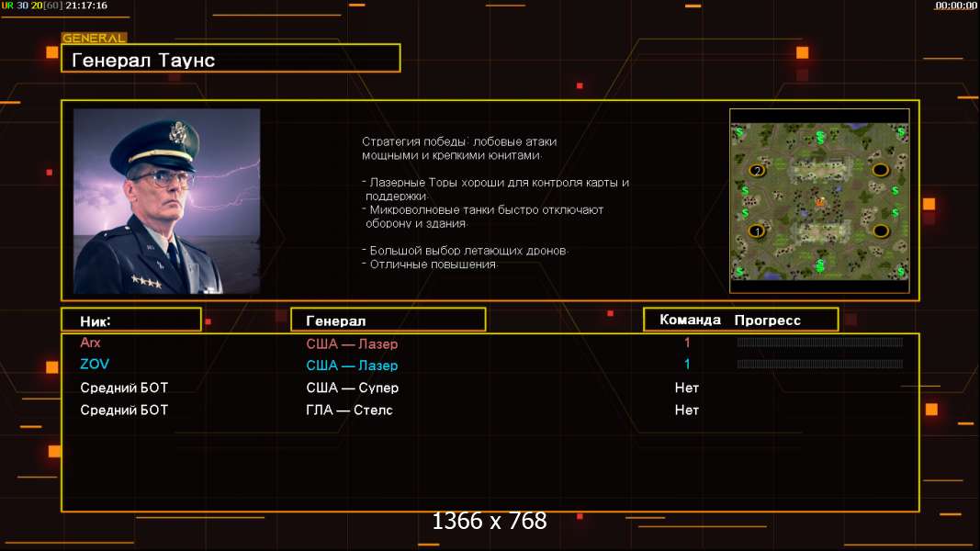Click the top-right corner dollar icon on minimap

(901, 132)
